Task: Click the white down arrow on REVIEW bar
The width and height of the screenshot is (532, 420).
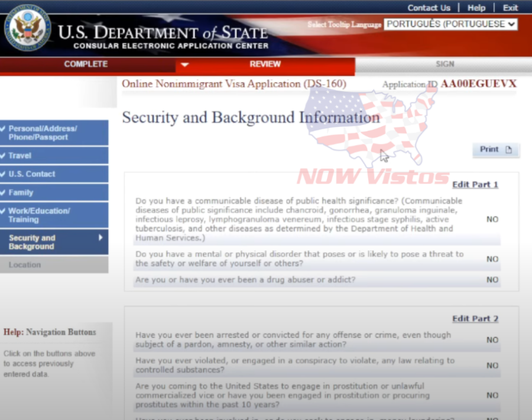Action: click(x=184, y=65)
